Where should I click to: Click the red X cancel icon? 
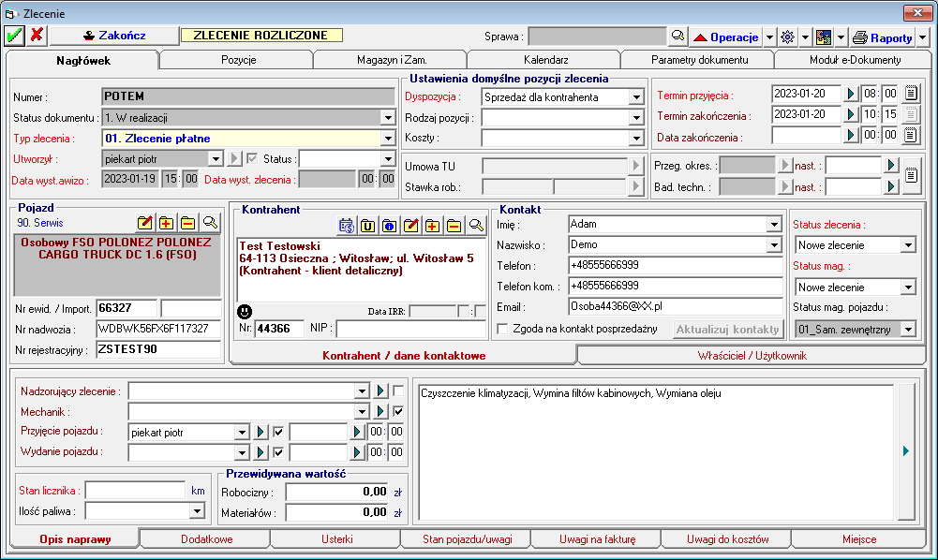click(x=37, y=36)
